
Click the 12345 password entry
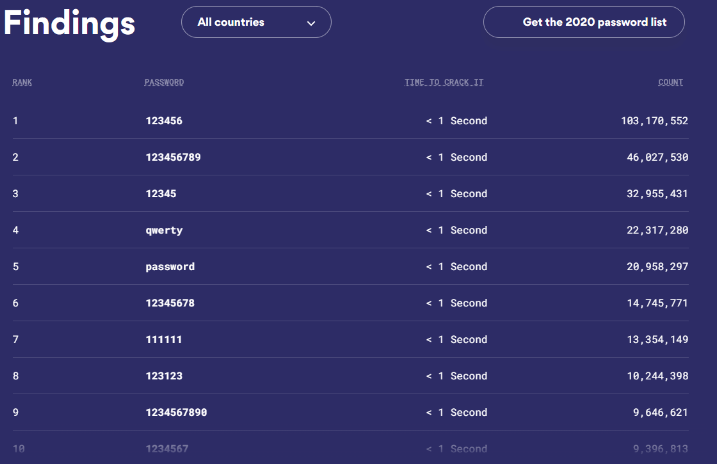click(161, 194)
